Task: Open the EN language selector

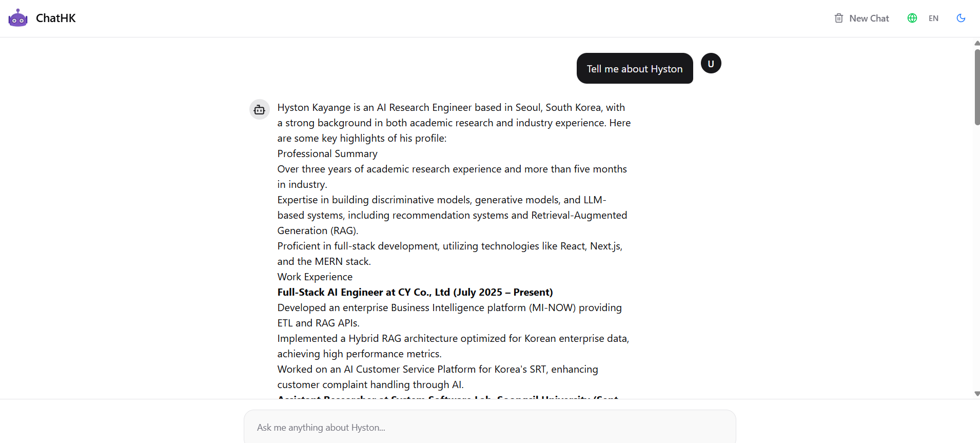Action: click(933, 18)
